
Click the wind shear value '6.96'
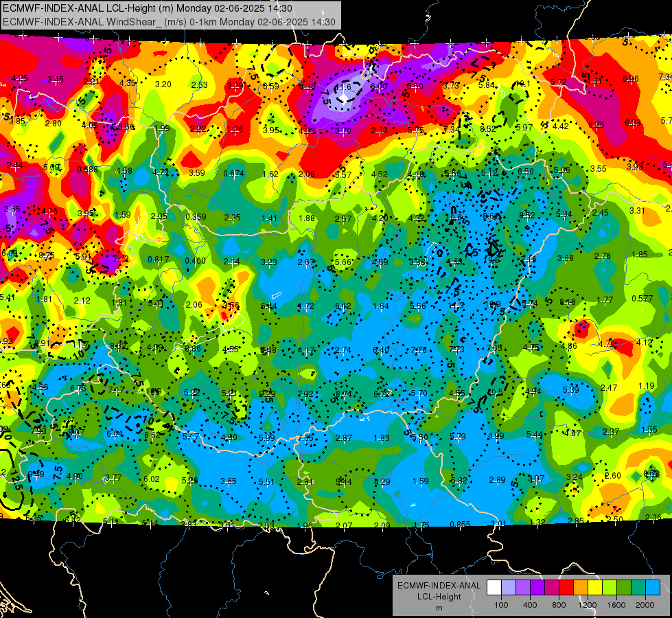coord(631,79)
